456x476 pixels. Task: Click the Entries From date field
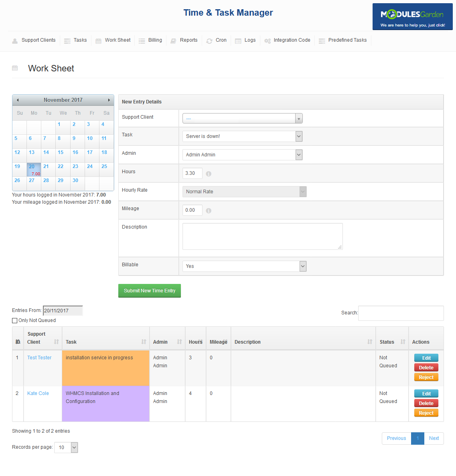tap(63, 310)
